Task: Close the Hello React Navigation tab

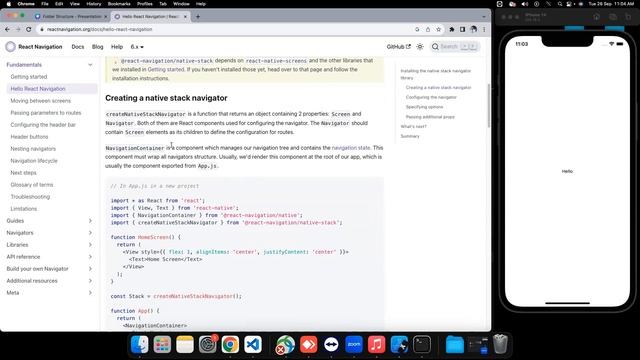Action: click(x=185, y=17)
